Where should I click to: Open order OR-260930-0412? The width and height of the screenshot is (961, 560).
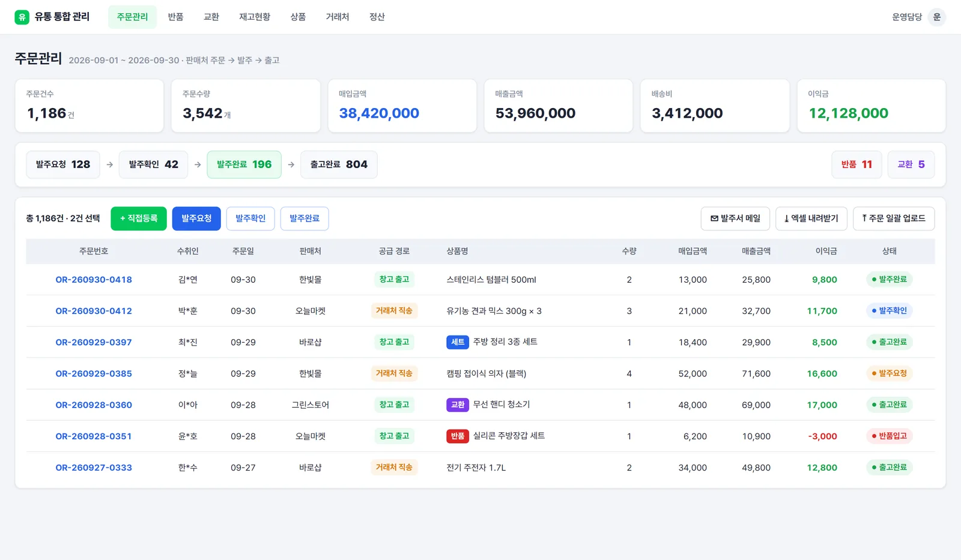(94, 311)
